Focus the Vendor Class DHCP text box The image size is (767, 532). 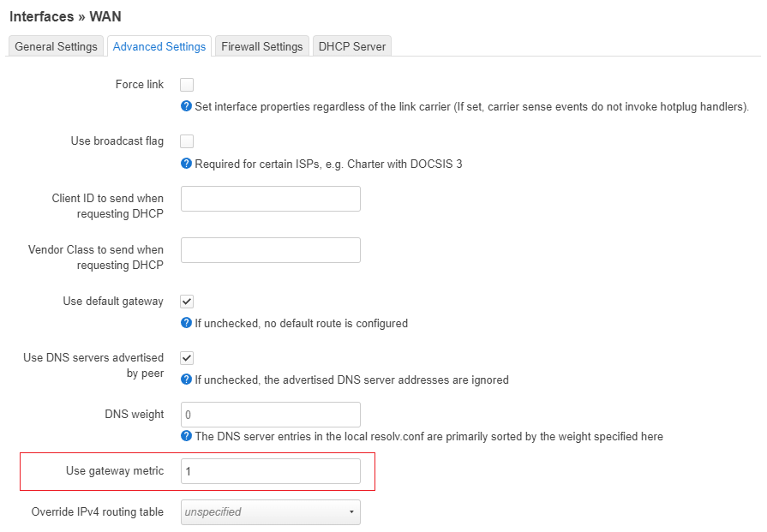[x=271, y=250]
